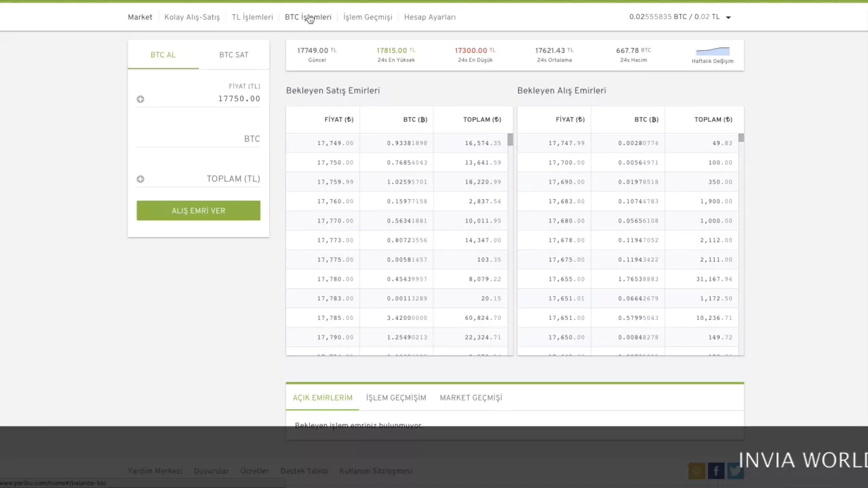Select buy order priced 17,675.00
Viewport: 868px width, 488px height.
tap(628, 260)
